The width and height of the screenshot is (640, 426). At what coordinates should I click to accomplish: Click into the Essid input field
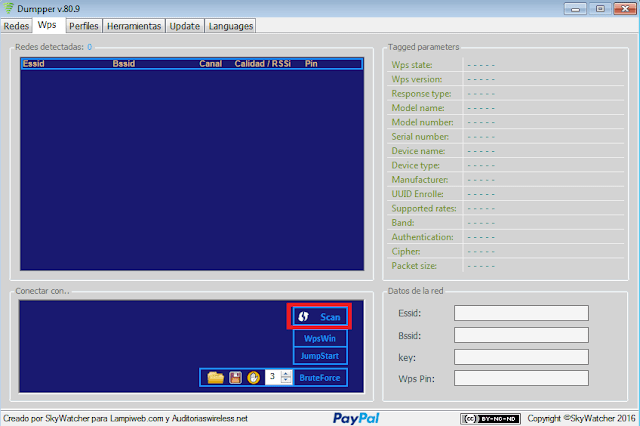pyautogui.click(x=521, y=313)
